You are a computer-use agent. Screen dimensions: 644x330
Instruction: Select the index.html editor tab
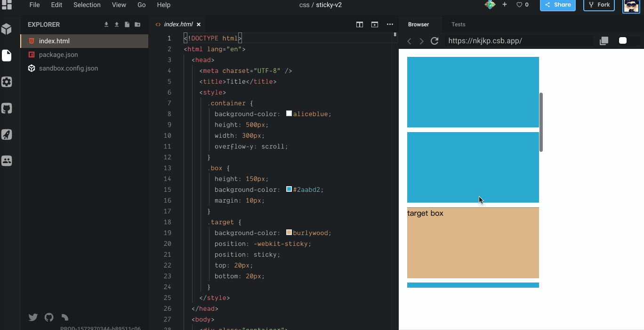(178, 24)
